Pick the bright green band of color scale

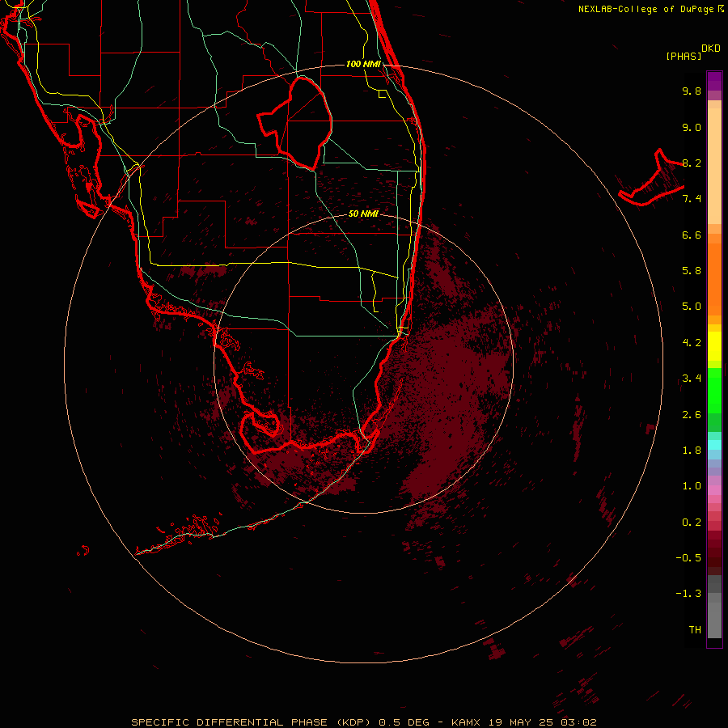click(x=714, y=391)
